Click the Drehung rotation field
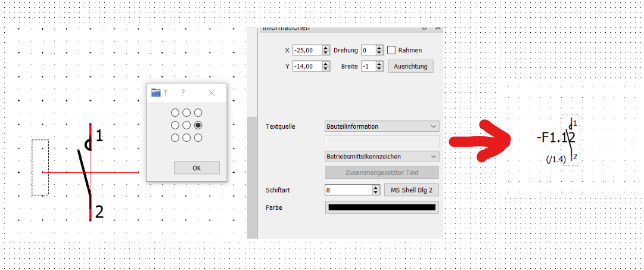Viewport: 644px width, 270px height. click(x=368, y=50)
